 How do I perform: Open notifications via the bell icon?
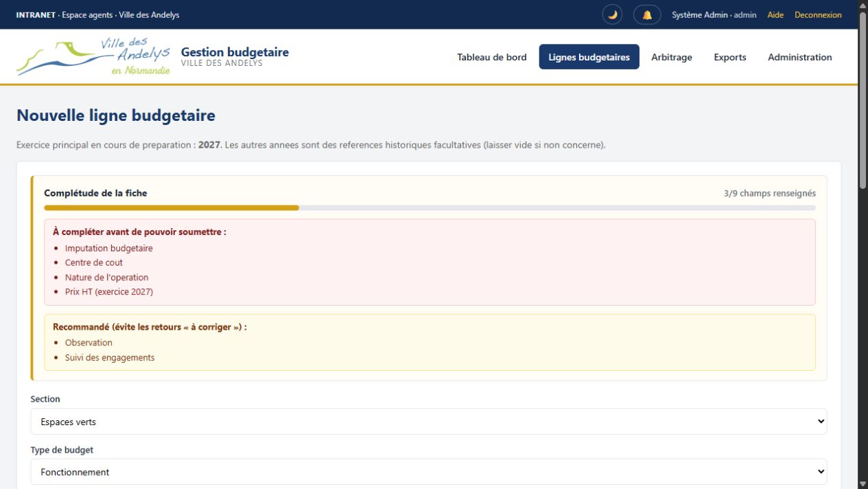click(x=647, y=14)
